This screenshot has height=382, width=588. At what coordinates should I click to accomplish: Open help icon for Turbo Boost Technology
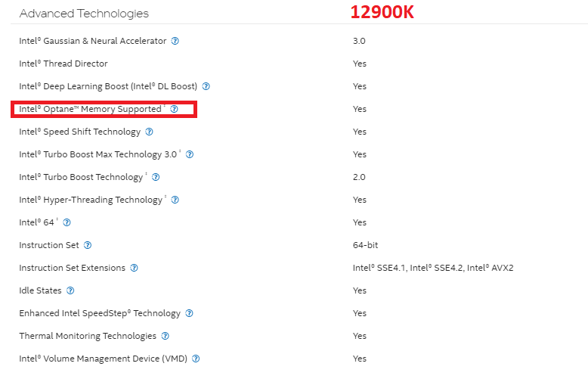[156, 177]
